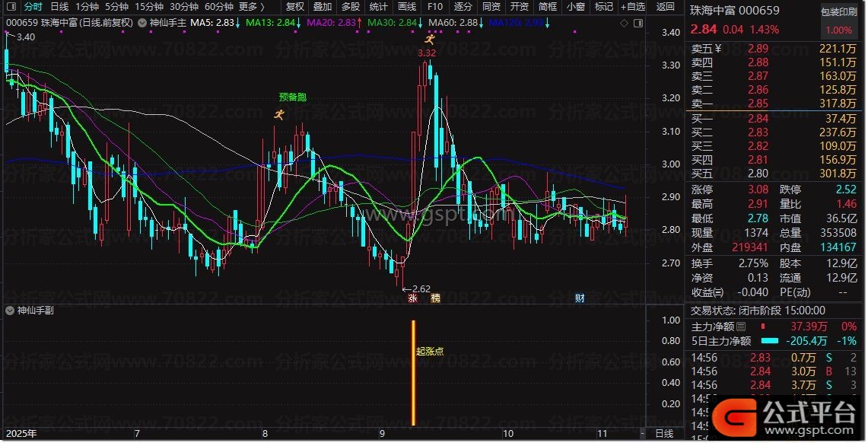Toggle 复权 price adjustment mode

click(295, 7)
